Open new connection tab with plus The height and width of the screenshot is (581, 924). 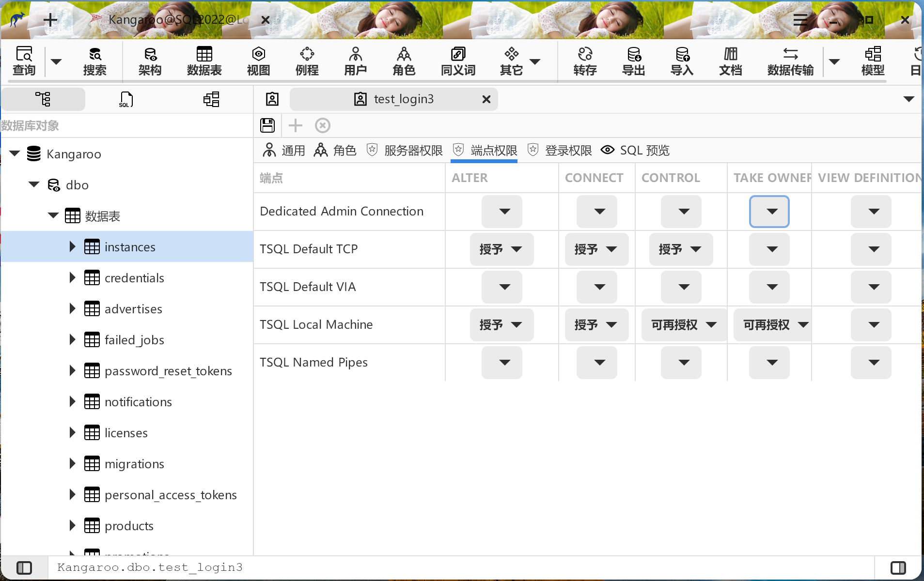[x=50, y=20]
